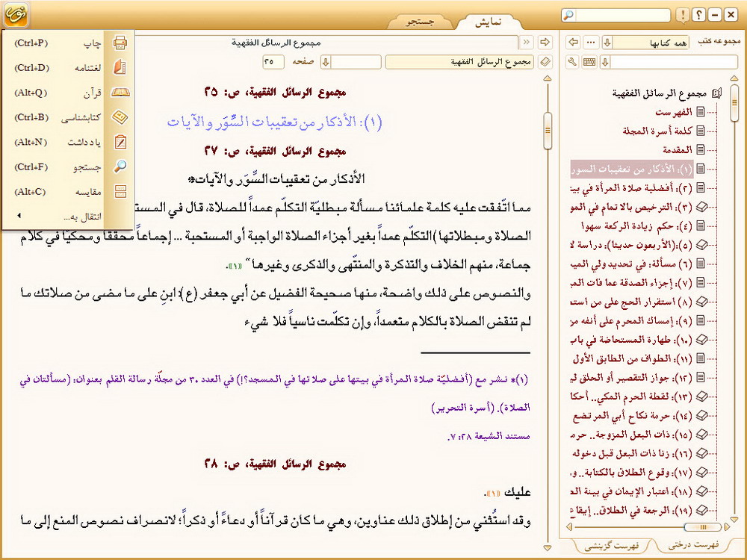Switch to the جستجو tab at top
Screen dimensions: 747x560
pyautogui.click(x=420, y=22)
